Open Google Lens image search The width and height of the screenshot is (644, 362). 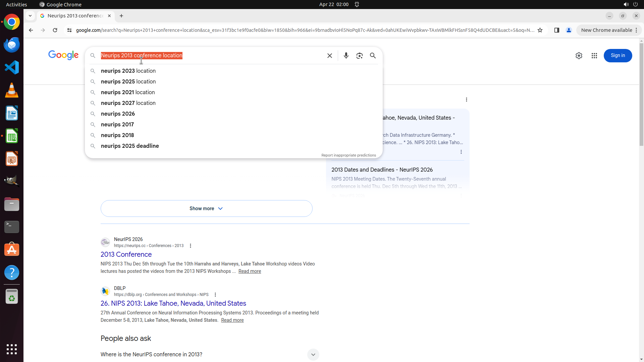359,56
